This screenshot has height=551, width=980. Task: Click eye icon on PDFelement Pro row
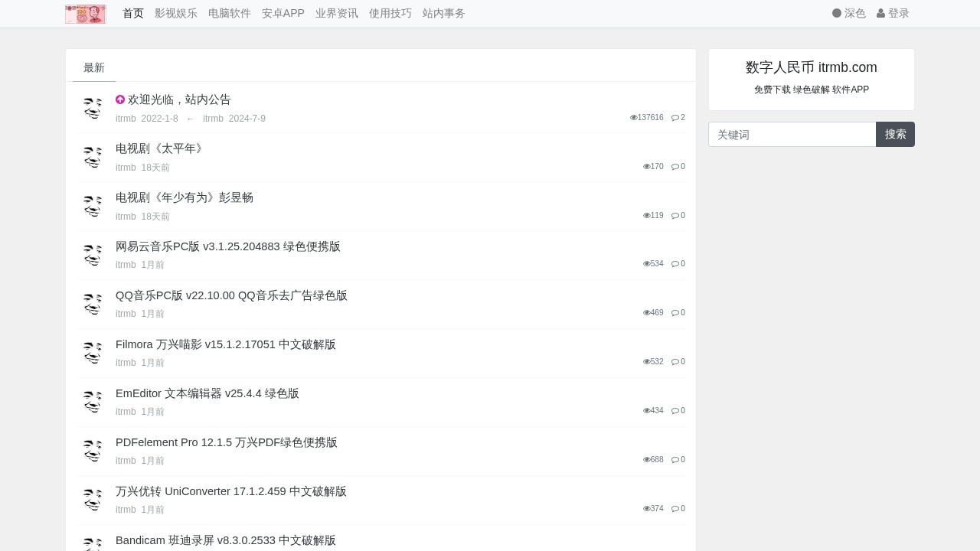point(647,460)
